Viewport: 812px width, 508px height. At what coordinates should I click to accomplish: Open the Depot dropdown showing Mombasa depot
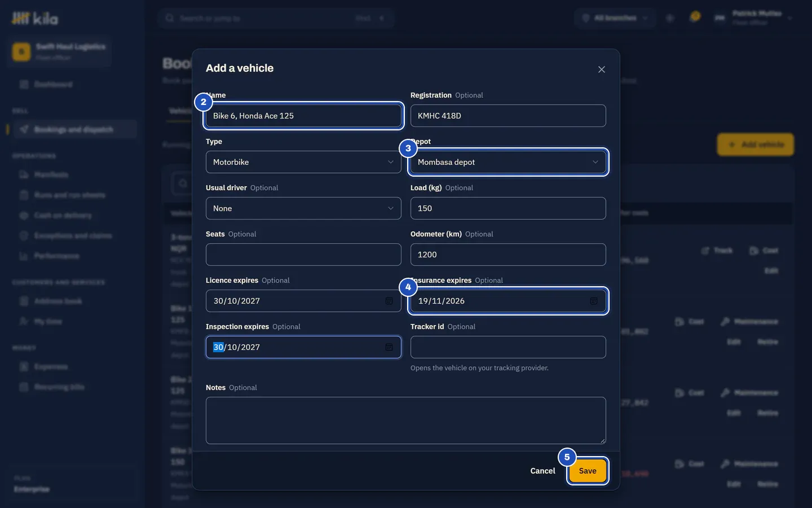coord(508,162)
